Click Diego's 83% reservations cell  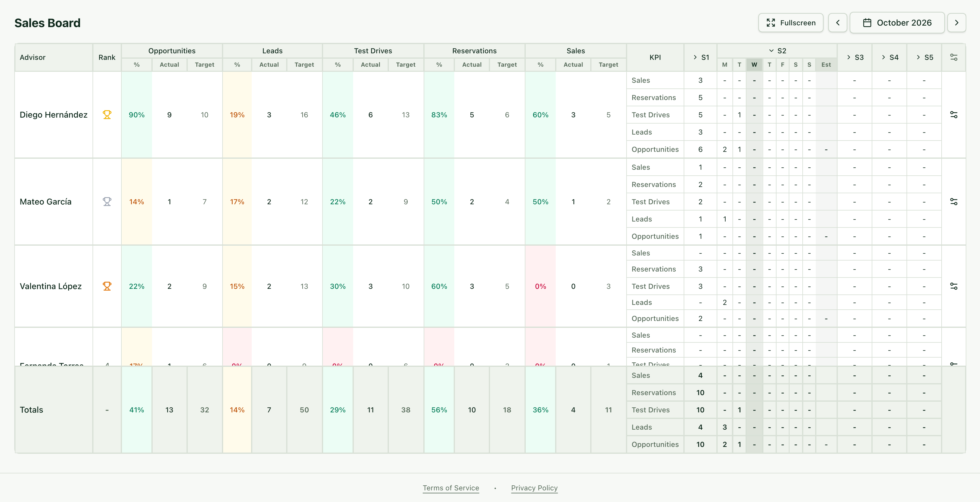tap(439, 115)
